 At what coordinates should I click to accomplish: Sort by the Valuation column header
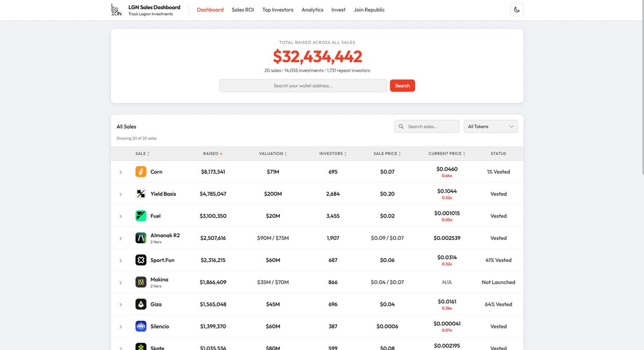point(273,154)
